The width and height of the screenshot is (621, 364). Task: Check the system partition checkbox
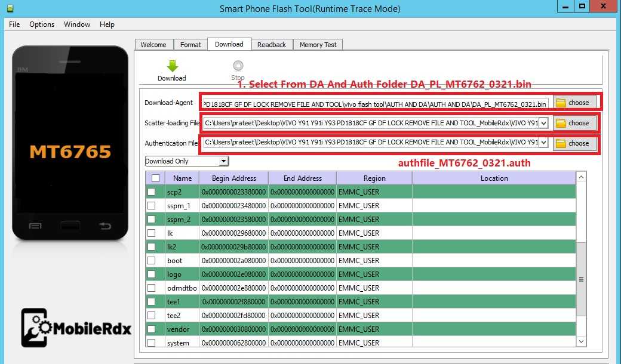151,343
